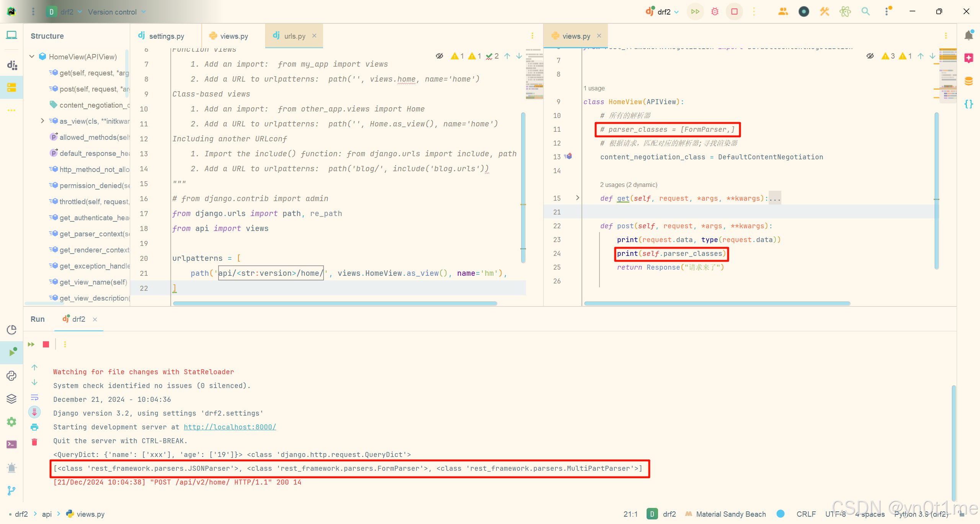Switch to the settings.py editor tab
980x524 pixels.
click(166, 36)
